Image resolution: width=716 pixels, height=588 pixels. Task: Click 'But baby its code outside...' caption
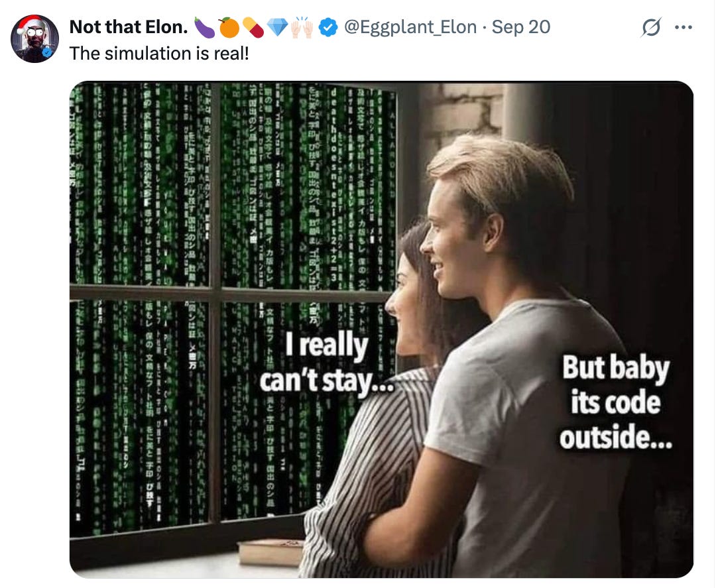pos(615,402)
